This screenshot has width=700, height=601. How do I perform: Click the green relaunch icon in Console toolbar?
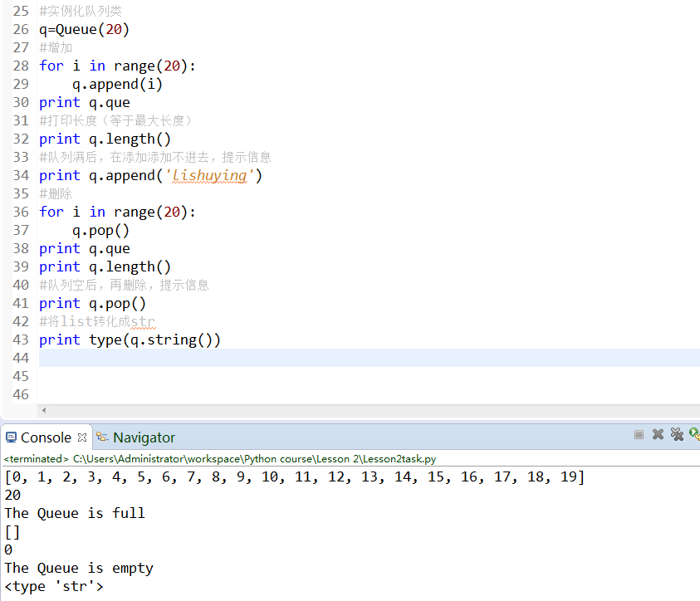point(695,433)
